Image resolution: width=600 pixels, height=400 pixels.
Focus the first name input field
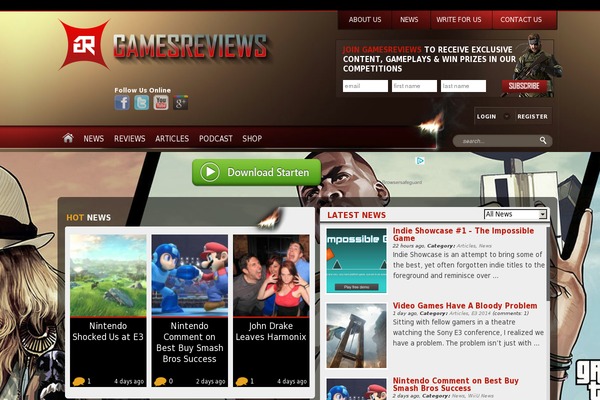click(414, 86)
